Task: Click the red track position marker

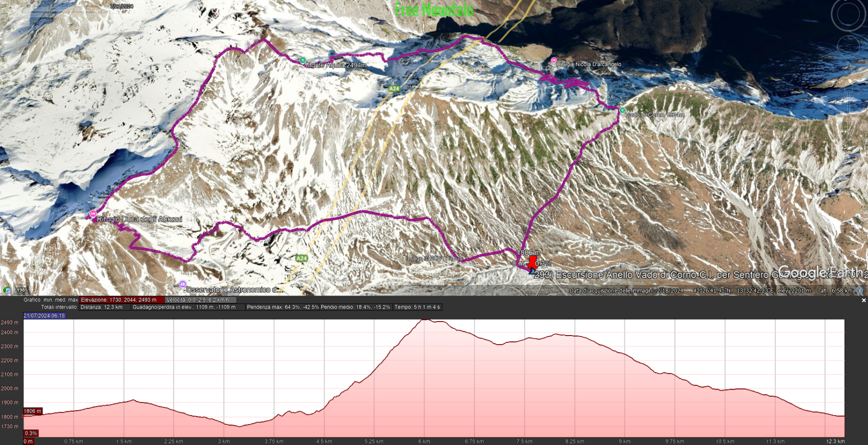Action: 532,263
